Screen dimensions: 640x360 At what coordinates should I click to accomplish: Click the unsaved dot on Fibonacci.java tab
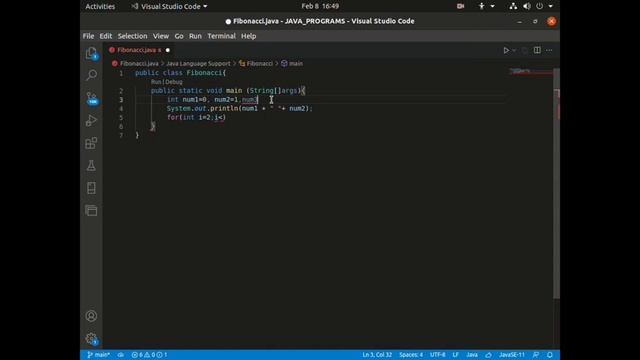coord(168,50)
